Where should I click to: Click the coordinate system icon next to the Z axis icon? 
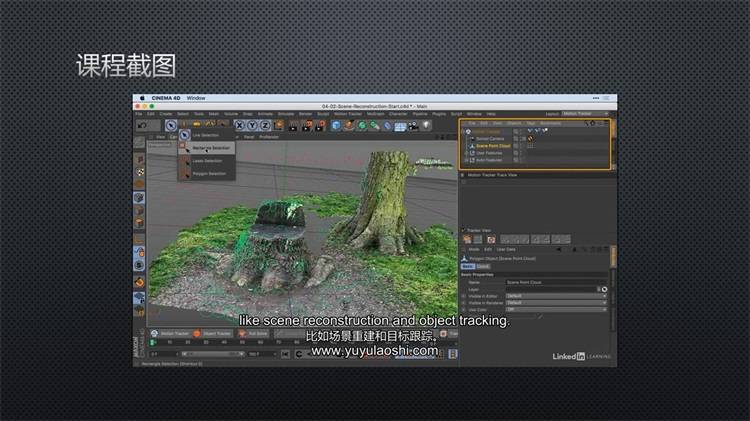278,125
